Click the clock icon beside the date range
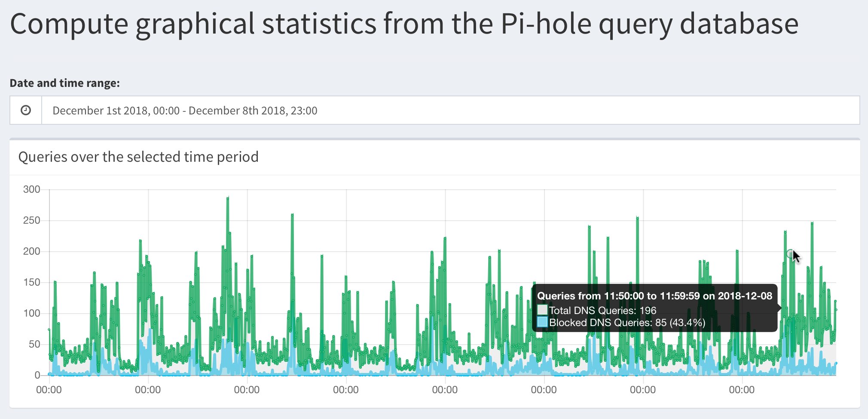The image size is (868, 419). tap(25, 110)
